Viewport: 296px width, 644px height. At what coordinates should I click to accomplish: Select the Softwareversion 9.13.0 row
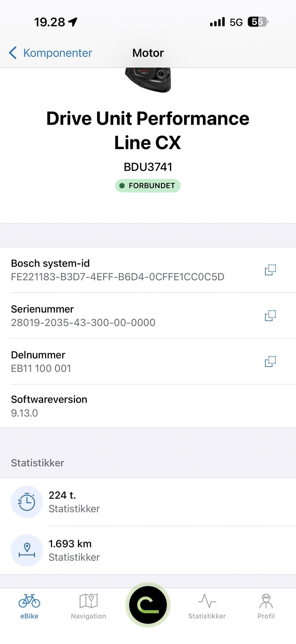click(148, 406)
